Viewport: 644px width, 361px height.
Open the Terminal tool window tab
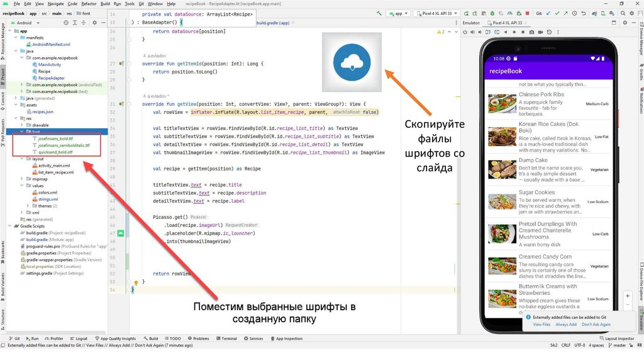point(227,338)
